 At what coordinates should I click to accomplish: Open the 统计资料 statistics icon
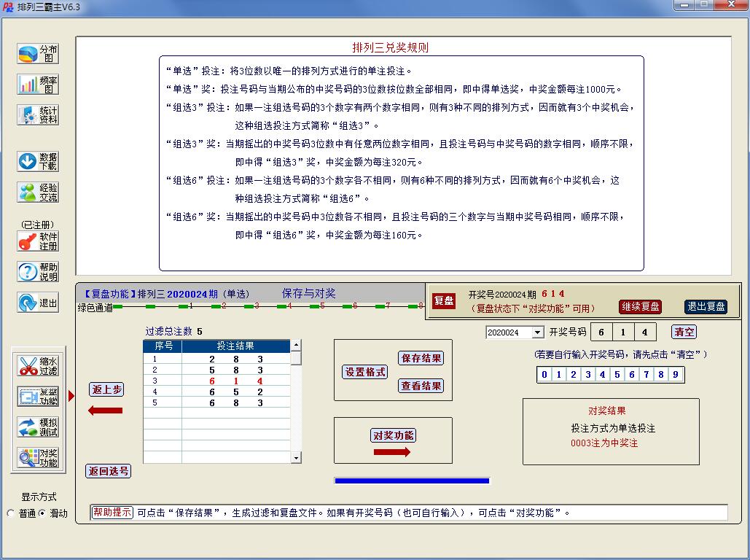(38, 115)
